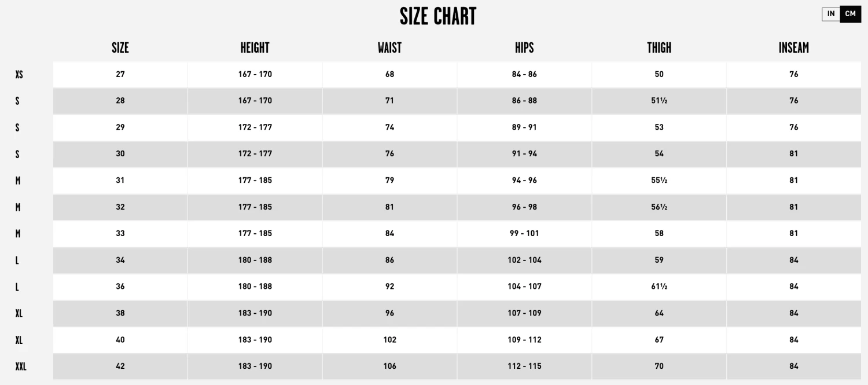Click the HEIGHT column header
Viewport: 868px width, 385px height.
255,48
